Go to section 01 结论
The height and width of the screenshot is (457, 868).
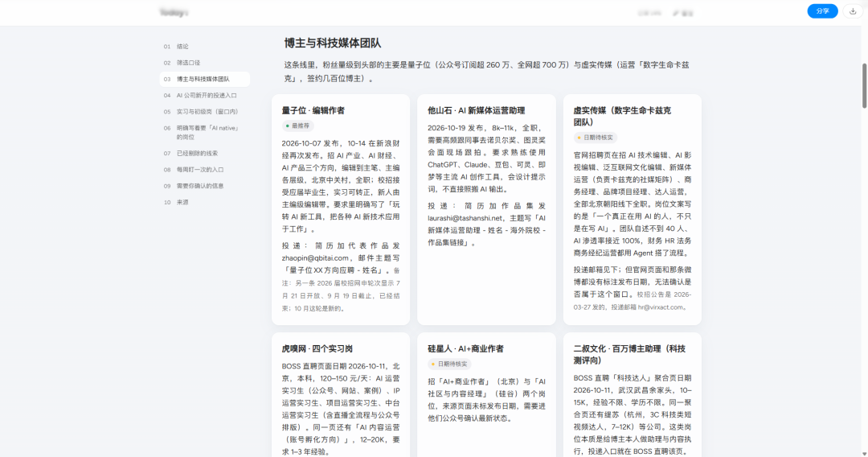coord(204,47)
